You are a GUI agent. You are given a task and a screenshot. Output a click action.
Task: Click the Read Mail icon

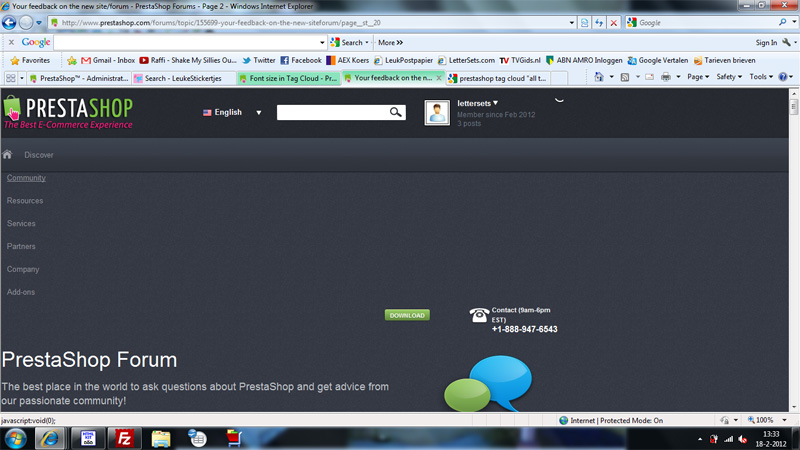click(x=649, y=77)
